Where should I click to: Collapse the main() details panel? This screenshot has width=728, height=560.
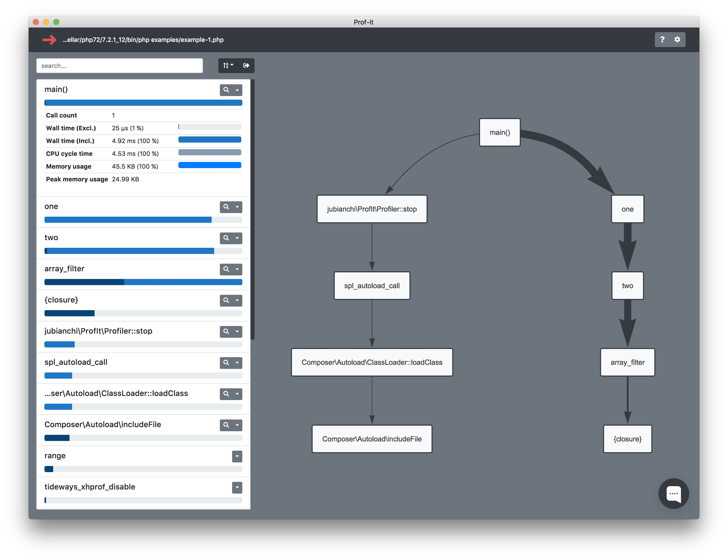[237, 90]
